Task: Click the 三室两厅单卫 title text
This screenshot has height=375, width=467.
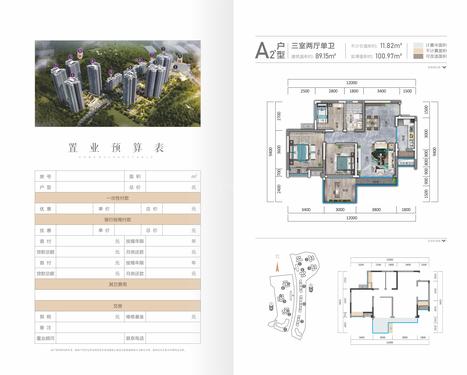Action: (313, 46)
